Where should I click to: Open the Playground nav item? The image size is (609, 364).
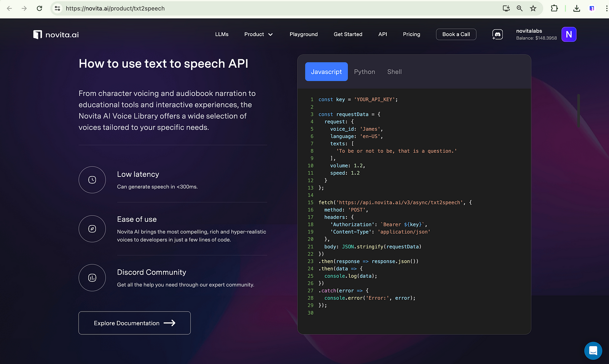[303, 34]
